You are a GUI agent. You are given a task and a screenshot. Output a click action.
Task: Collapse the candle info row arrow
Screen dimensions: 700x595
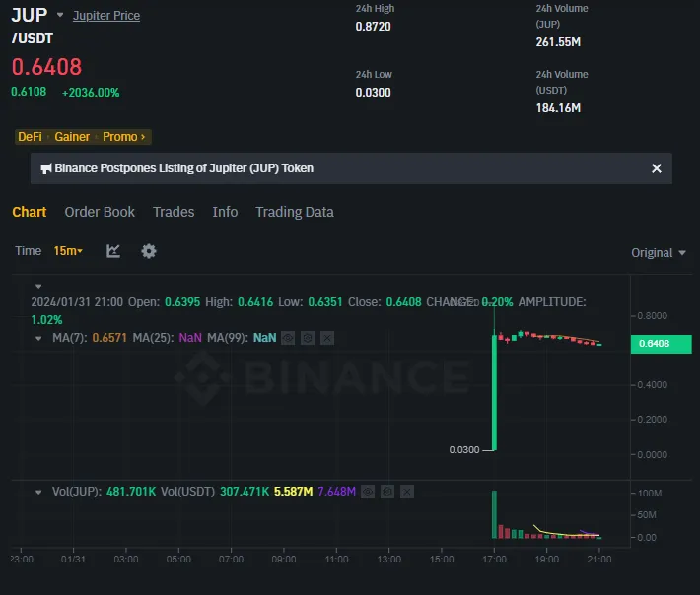38,286
